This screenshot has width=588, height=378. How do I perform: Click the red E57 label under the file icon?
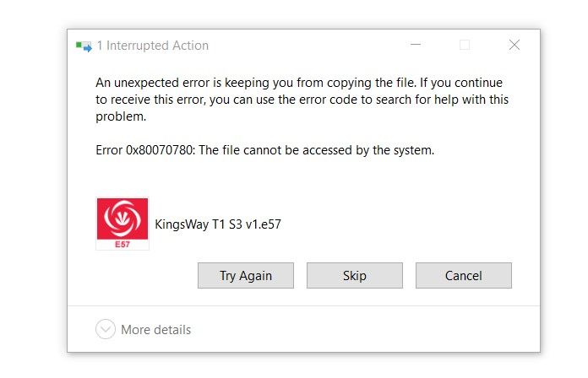[123, 244]
